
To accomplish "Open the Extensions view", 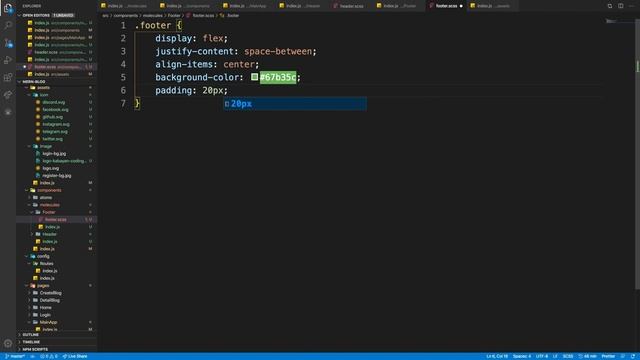I will coord(8,78).
